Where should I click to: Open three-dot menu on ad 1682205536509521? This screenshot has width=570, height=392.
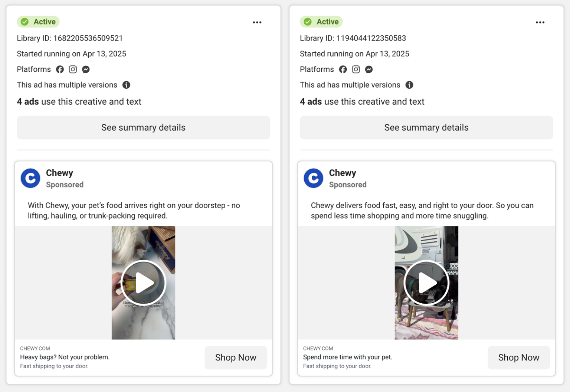coord(257,22)
